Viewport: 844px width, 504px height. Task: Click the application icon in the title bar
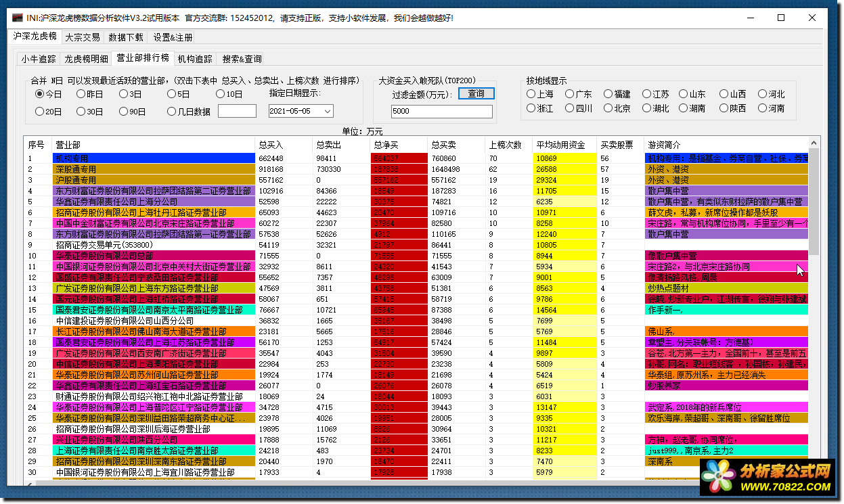pos(18,18)
